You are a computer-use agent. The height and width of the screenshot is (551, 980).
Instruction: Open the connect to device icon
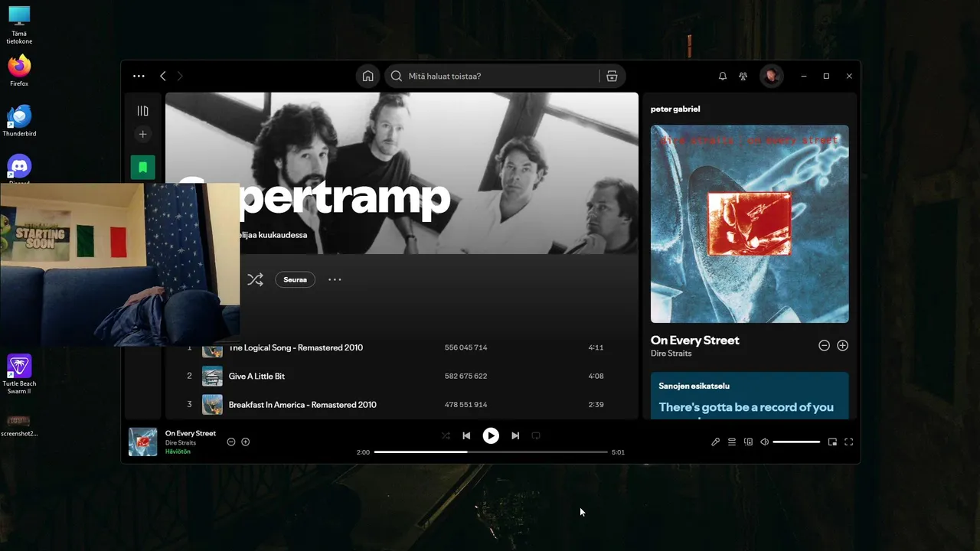click(748, 442)
